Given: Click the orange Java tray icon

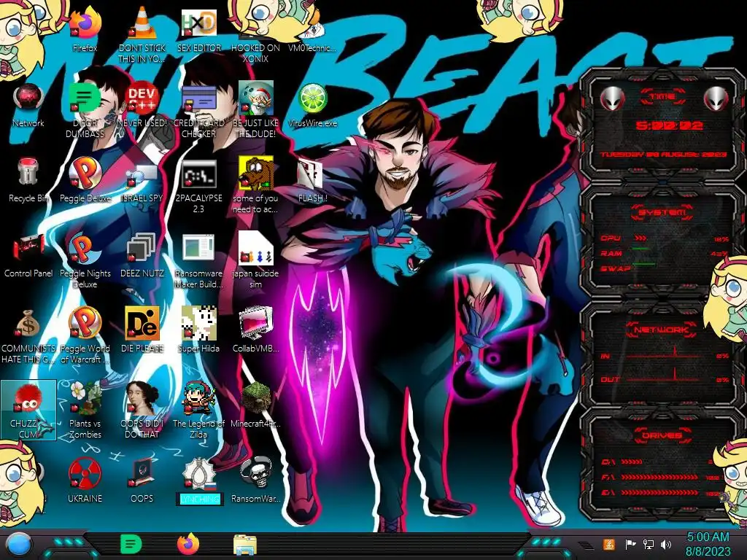Looking at the screenshot, I should 609,544.
